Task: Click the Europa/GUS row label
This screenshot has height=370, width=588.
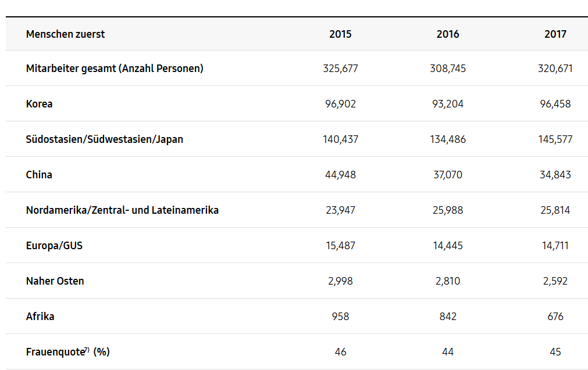Action: [54, 246]
